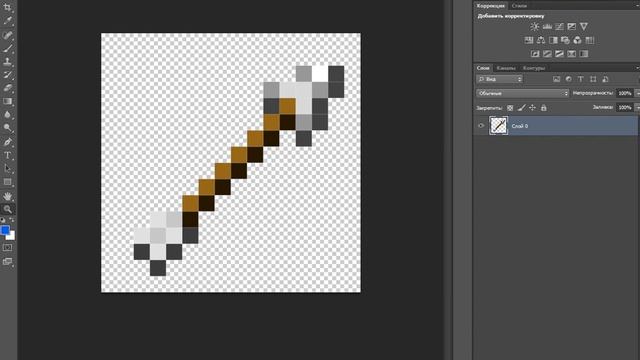Toggle lock position

coord(532,108)
